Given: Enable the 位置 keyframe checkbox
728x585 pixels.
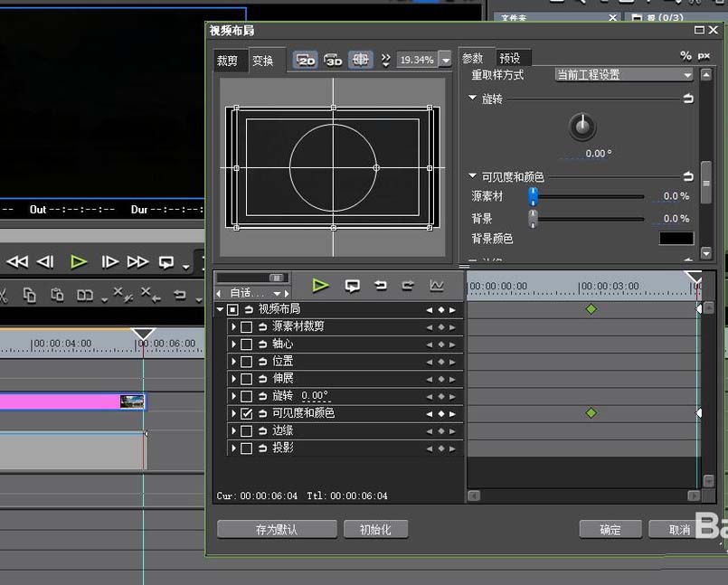Looking at the screenshot, I should coord(247,362).
